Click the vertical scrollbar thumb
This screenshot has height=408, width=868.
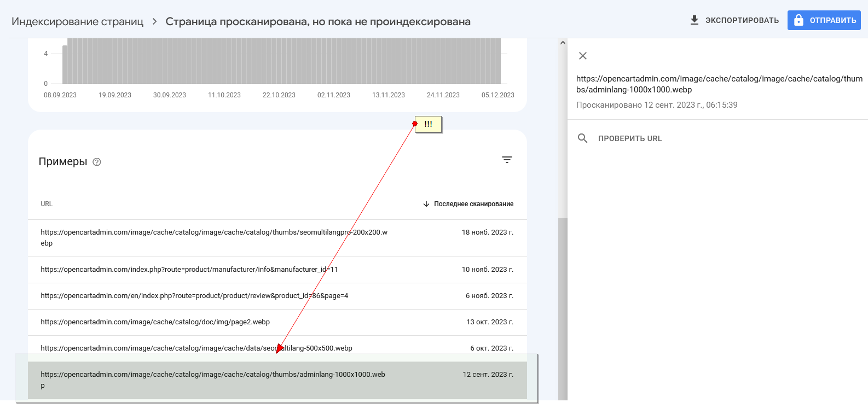(563, 309)
